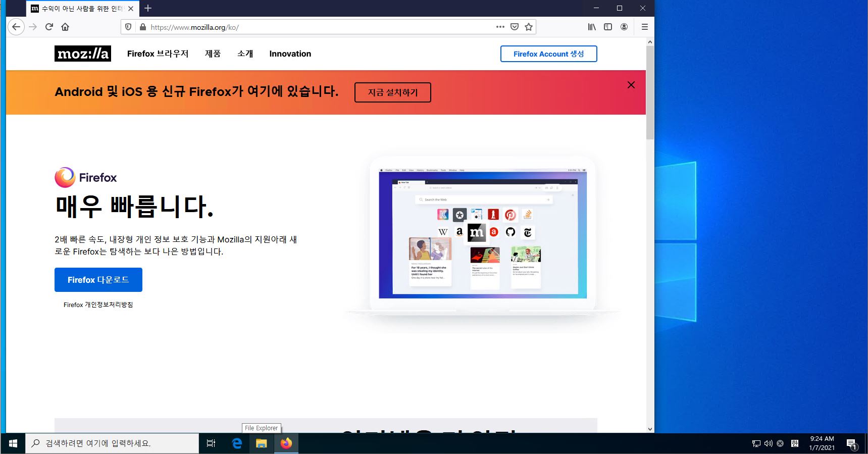This screenshot has height=454, width=868.
Task: Click the page vertical scrollbar thumb
Action: [650, 92]
